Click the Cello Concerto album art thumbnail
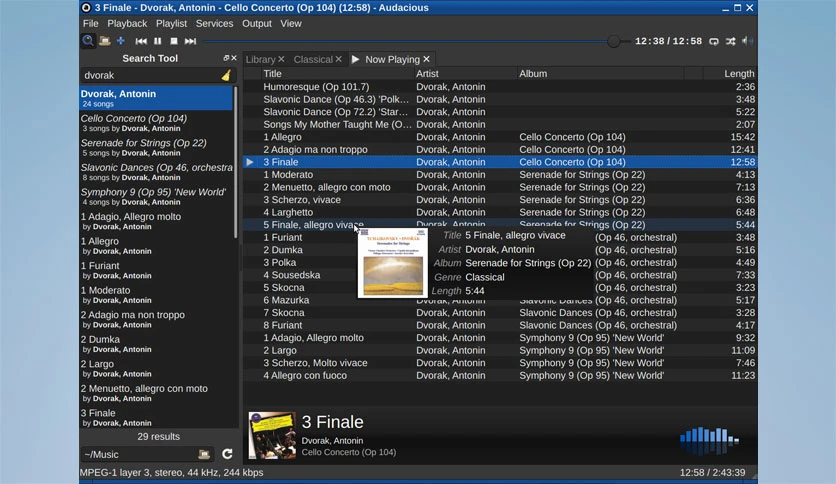836x484 pixels. 272,435
